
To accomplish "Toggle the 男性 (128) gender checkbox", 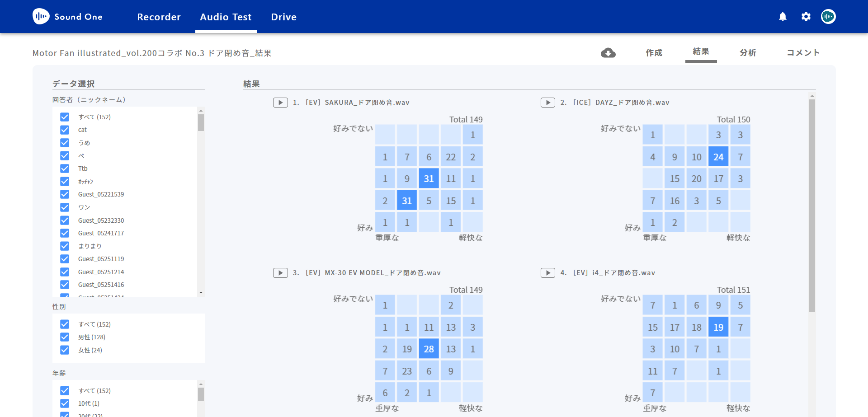I will (x=65, y=337).
